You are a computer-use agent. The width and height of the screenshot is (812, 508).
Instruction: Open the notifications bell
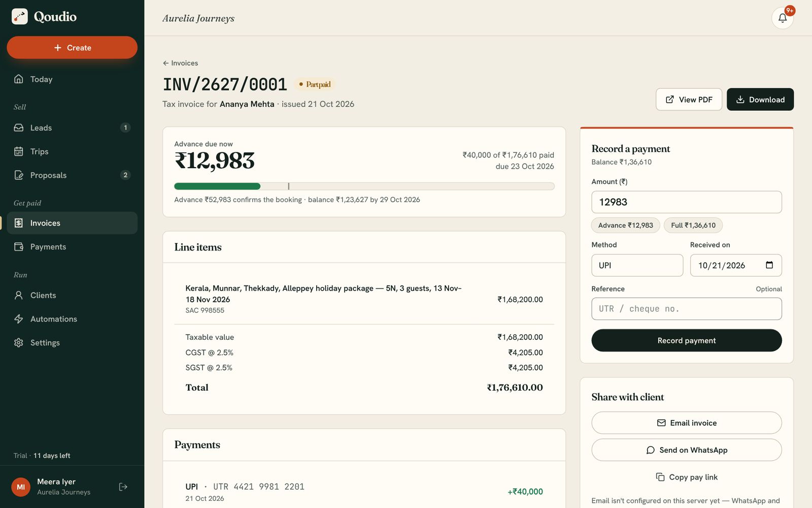[782, 18]
